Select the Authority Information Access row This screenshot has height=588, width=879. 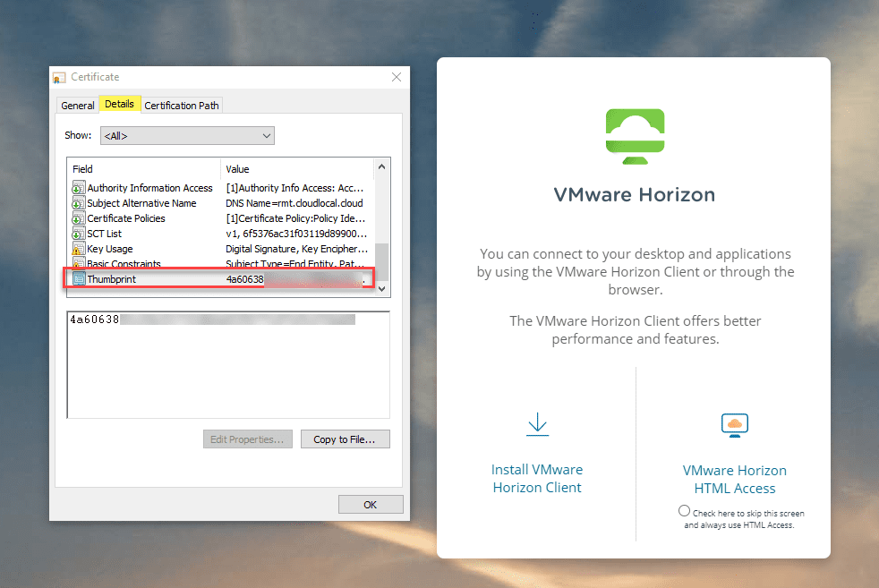(x=220, y=188)
